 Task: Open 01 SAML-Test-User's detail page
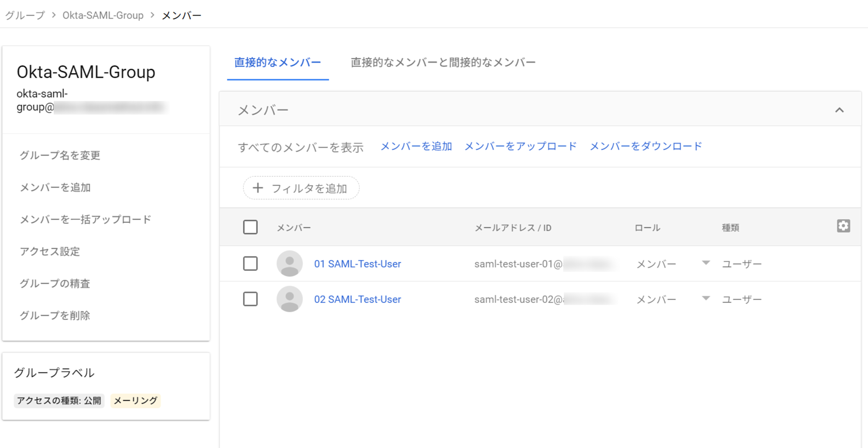pyautogui.click(x=358, y=264)
